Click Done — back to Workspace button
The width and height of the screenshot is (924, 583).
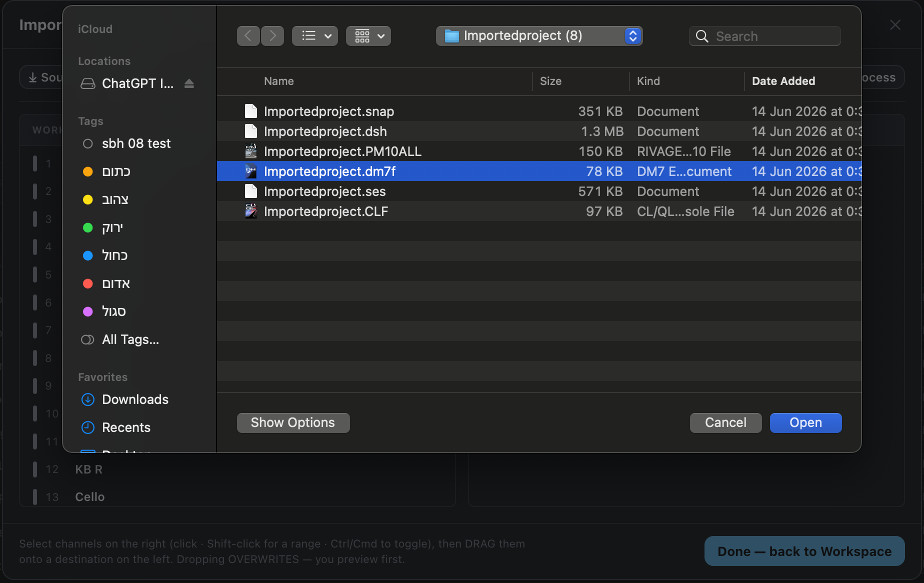804,551
